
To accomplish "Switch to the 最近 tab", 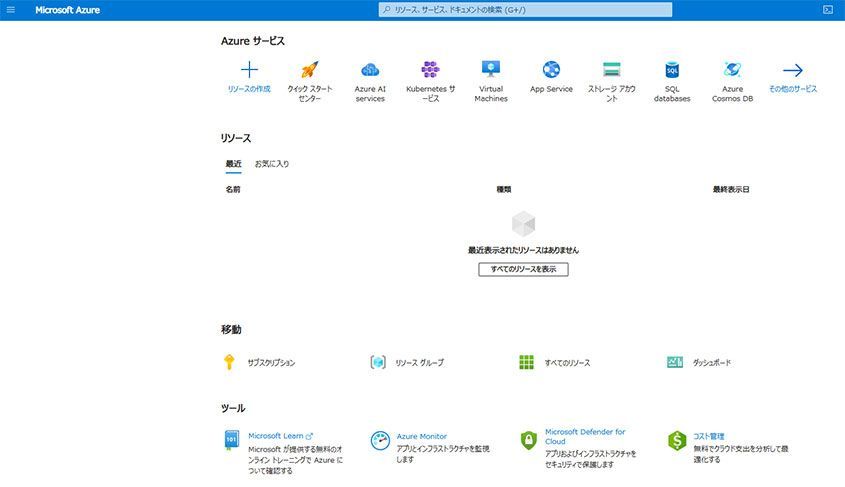I will coord(233,164).
